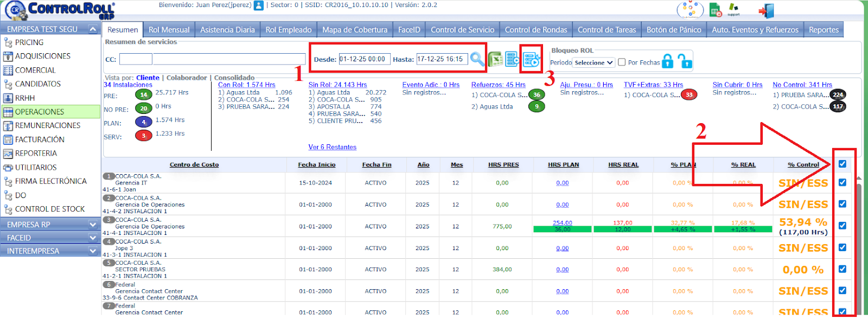Viewport: 868px width, 319px height.
Task: Toggle the Por Fechas checkbox
Action: (x=622, y=62)
